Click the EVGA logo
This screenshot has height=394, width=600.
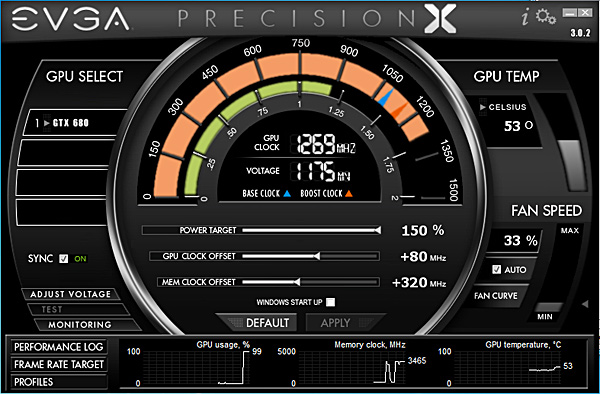click(71, 19)
